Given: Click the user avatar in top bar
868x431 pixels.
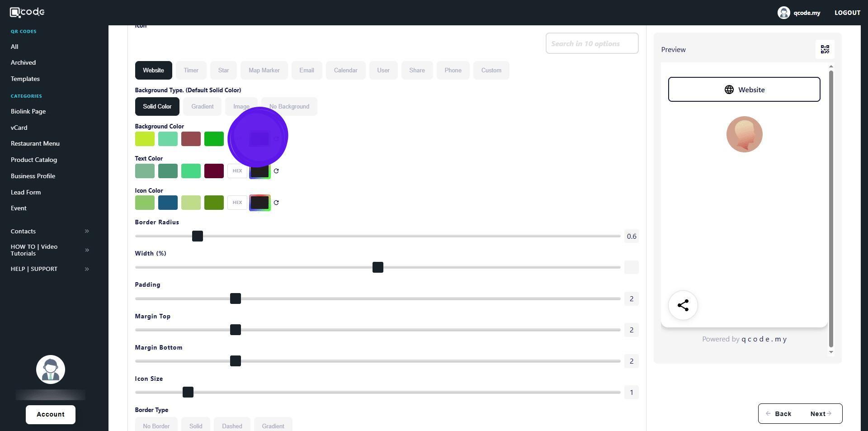Looking at the screenshot, I should coord(783,13).
